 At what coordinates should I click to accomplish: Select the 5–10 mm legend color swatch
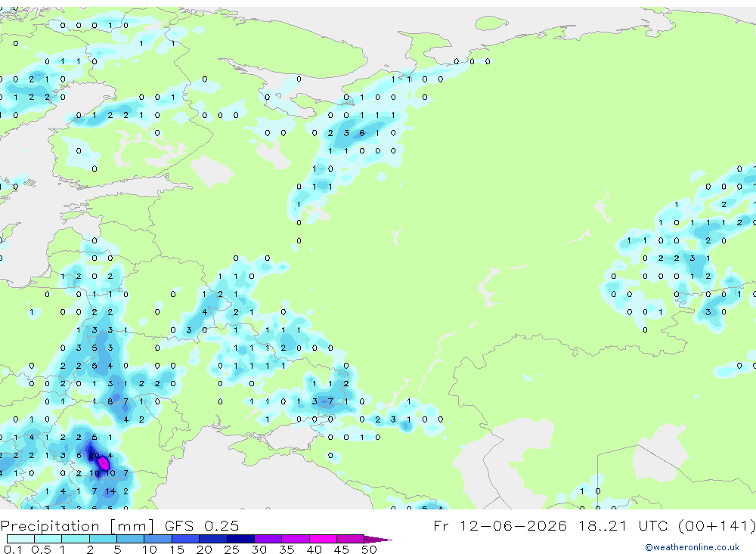tap(131, 539)
